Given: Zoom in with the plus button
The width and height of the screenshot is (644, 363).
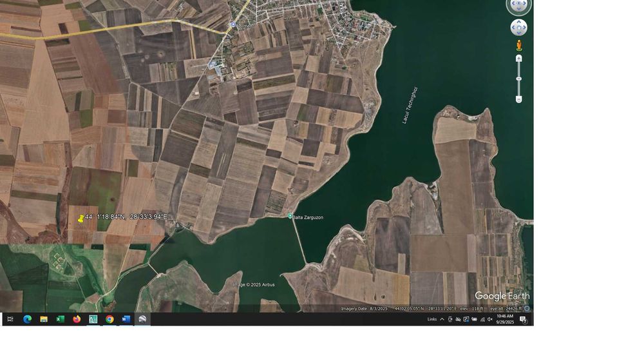Looking at the screenshot, I should (518, 59).
